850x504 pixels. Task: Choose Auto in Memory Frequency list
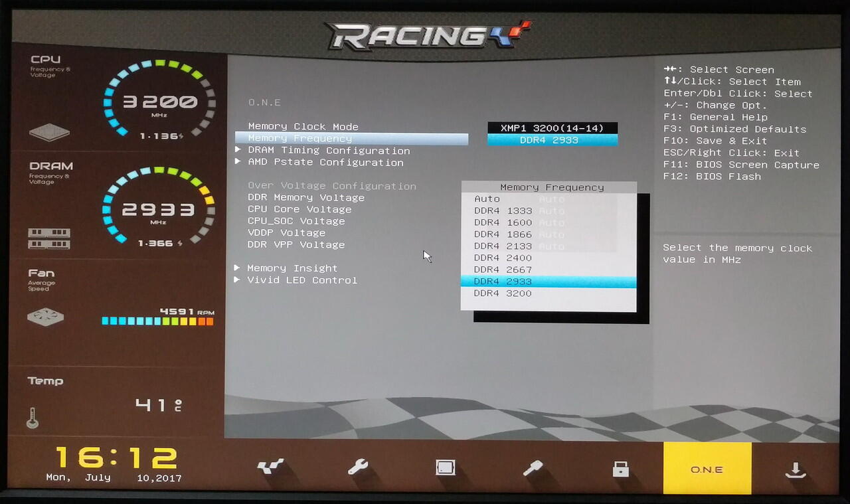(549, 199)
